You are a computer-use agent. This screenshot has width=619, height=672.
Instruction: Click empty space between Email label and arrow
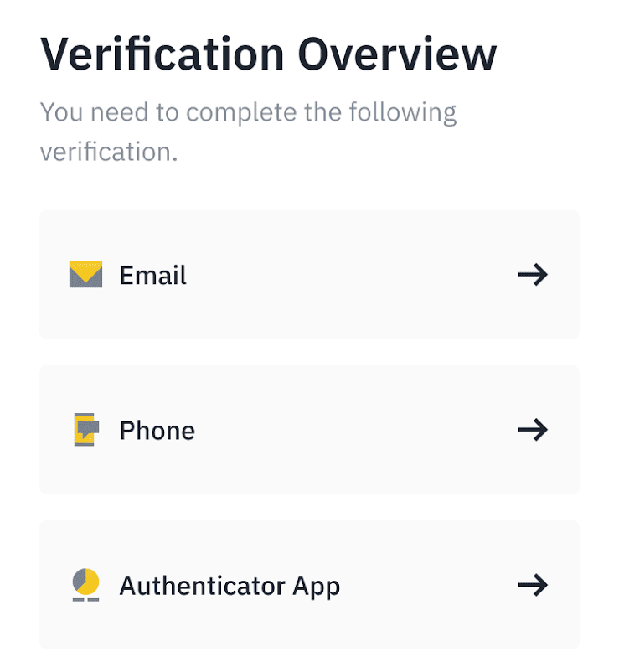[352, 275]
